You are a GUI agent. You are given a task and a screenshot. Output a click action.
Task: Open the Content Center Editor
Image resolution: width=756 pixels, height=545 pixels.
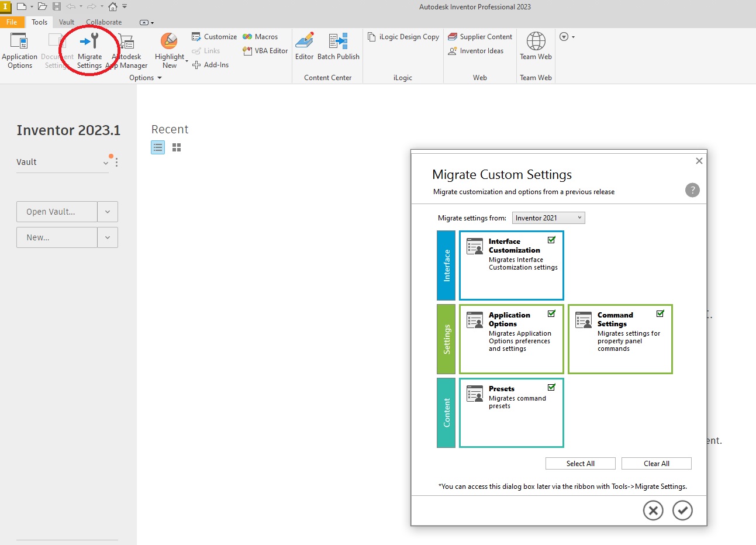304,47
